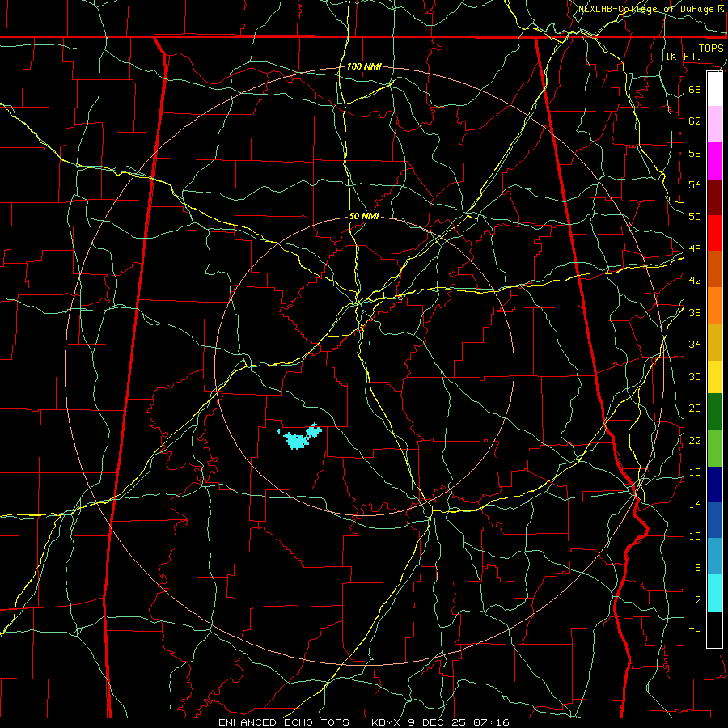Click the dark red 50 kft swatch
728x728 pixels.
click(x=714, y=198)
